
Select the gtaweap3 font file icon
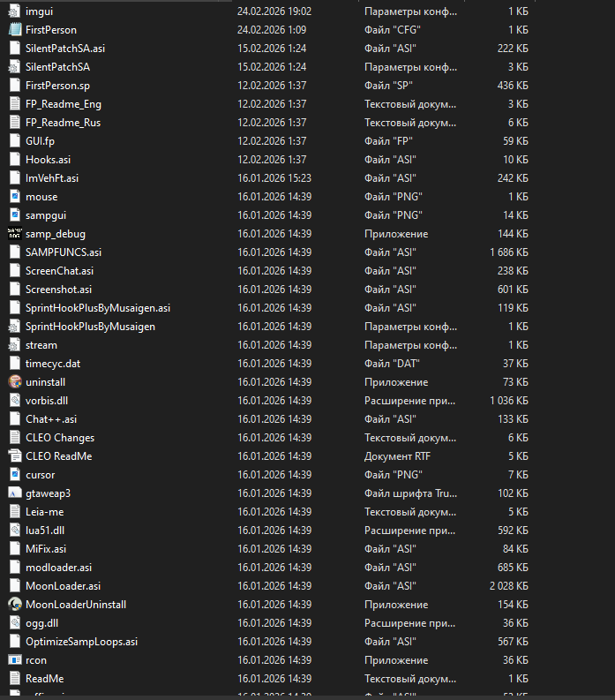14,493
